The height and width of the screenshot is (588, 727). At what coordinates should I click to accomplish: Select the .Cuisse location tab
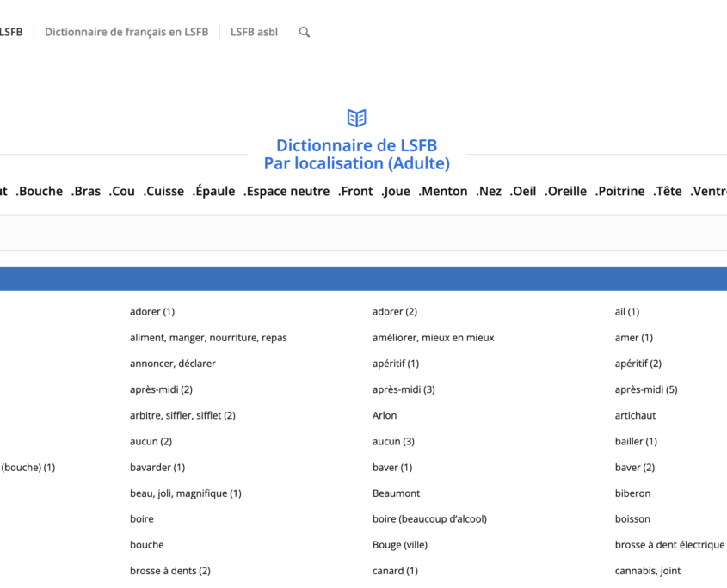coord(163,191)
